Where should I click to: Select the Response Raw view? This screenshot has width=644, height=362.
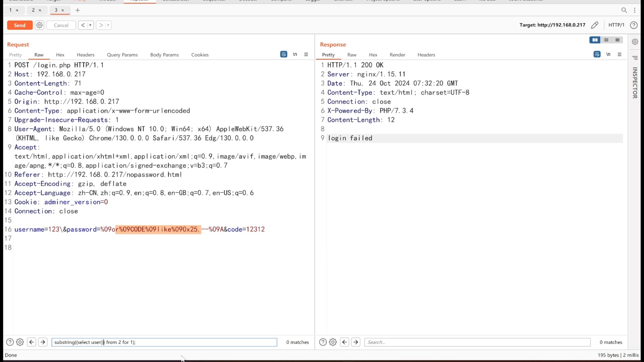point(352,55)
